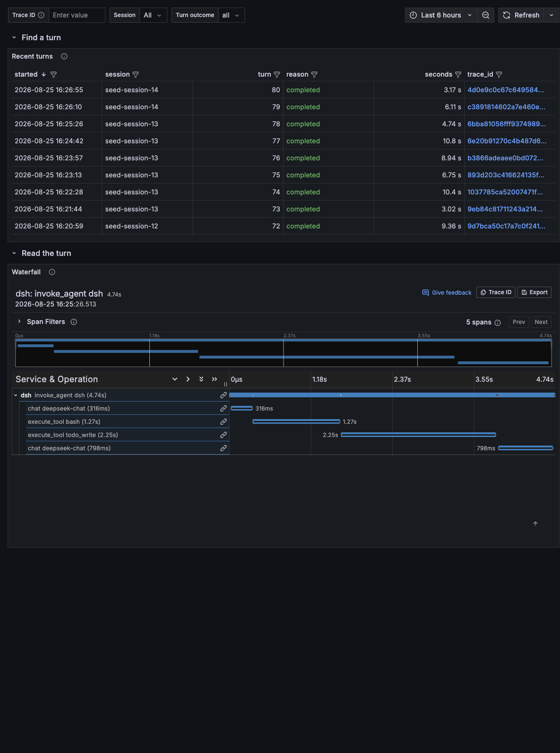Open trace link c3891814602a7e460e...
This screenshot has width=560, height=753.
[x=506, y=107]
